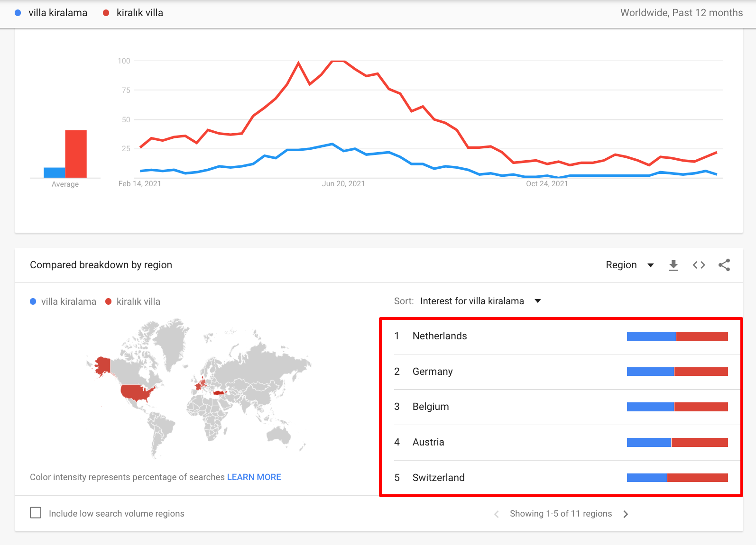Open the Region dropdown
This screenshot has width=756, height=545.
629,265
